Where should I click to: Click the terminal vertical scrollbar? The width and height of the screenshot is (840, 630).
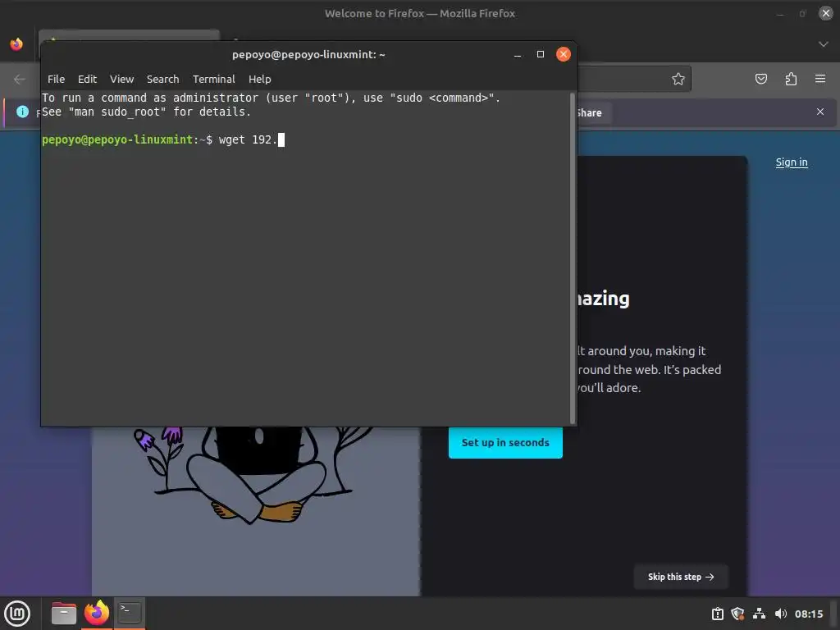(572, 258)
